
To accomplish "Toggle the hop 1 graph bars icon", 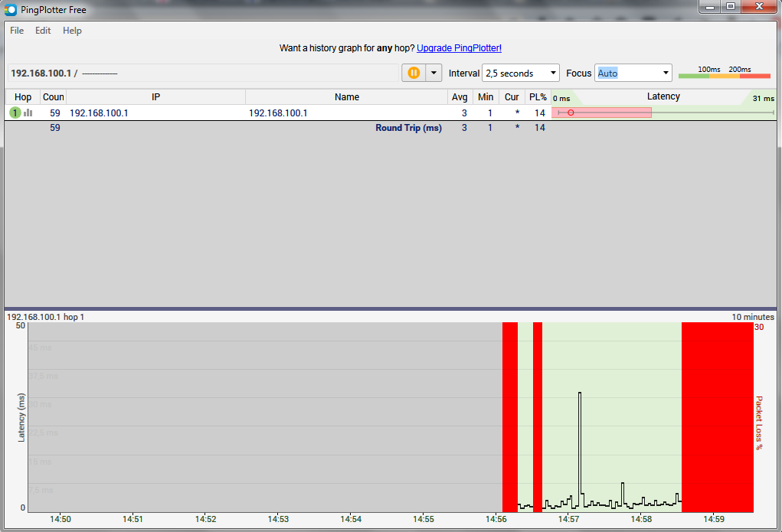I will pyautogui.click(x=28, y=113).
